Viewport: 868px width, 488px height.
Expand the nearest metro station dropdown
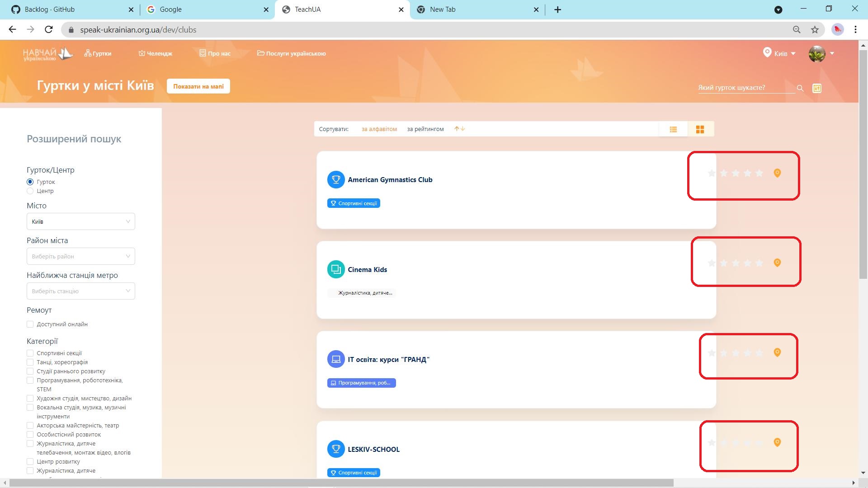80,291
